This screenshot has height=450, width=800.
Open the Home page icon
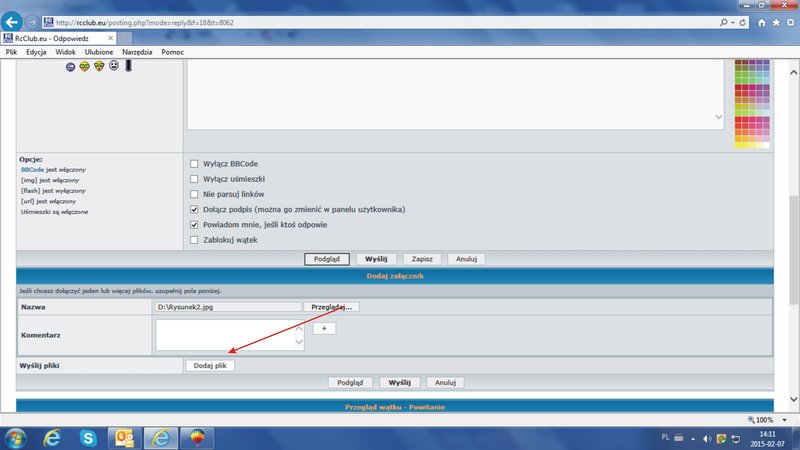click(x=762, y=22)
